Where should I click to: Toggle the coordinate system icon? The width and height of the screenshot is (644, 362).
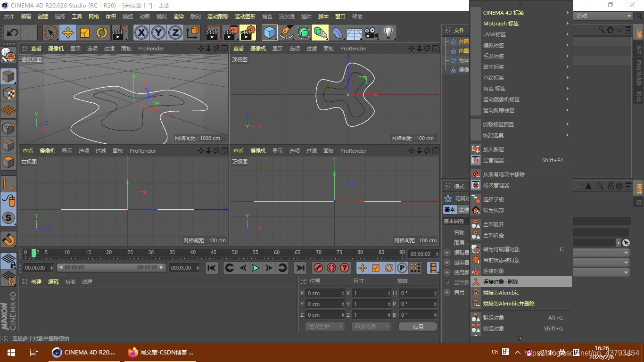coord(192,33)
